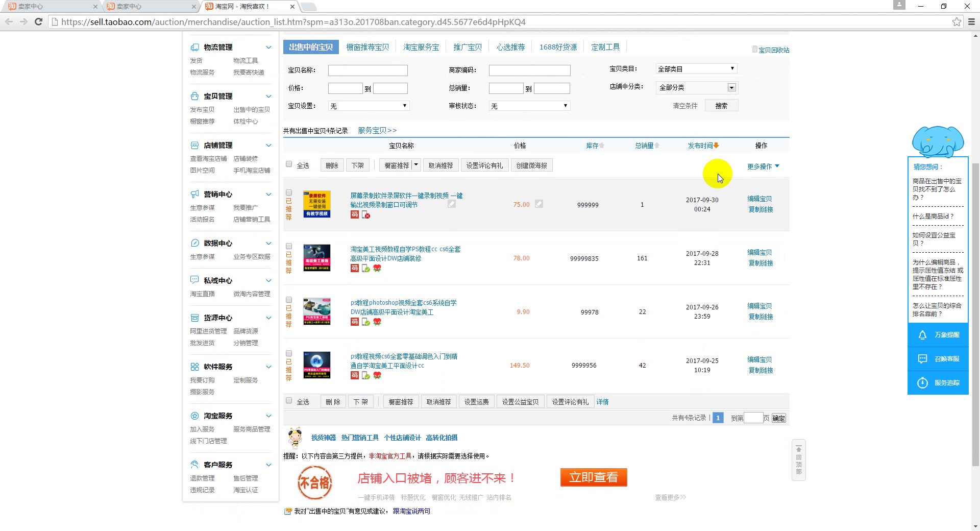The image size is (980, 531).
Task: Click the 回顶部 back-to-top button
Action: [x=799, y=460]
